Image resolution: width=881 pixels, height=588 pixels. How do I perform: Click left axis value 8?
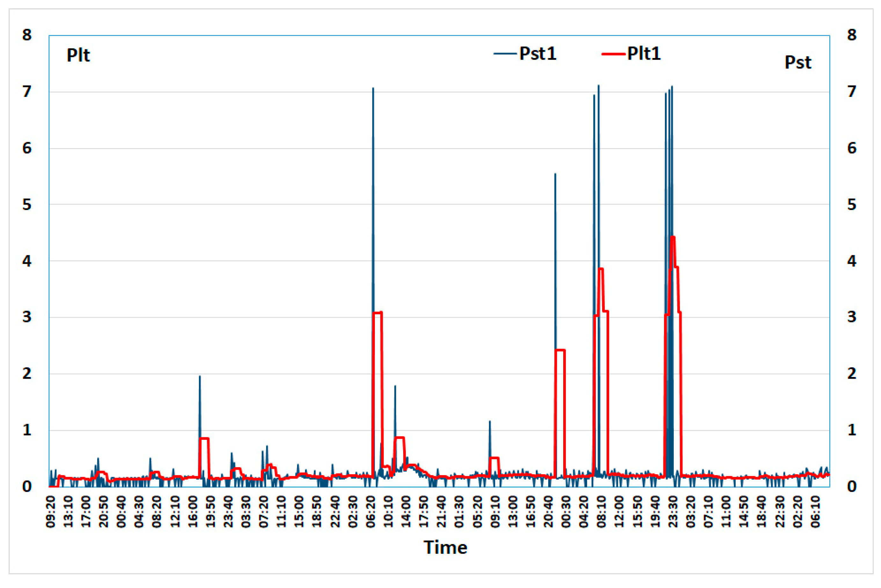click(27, 35)
